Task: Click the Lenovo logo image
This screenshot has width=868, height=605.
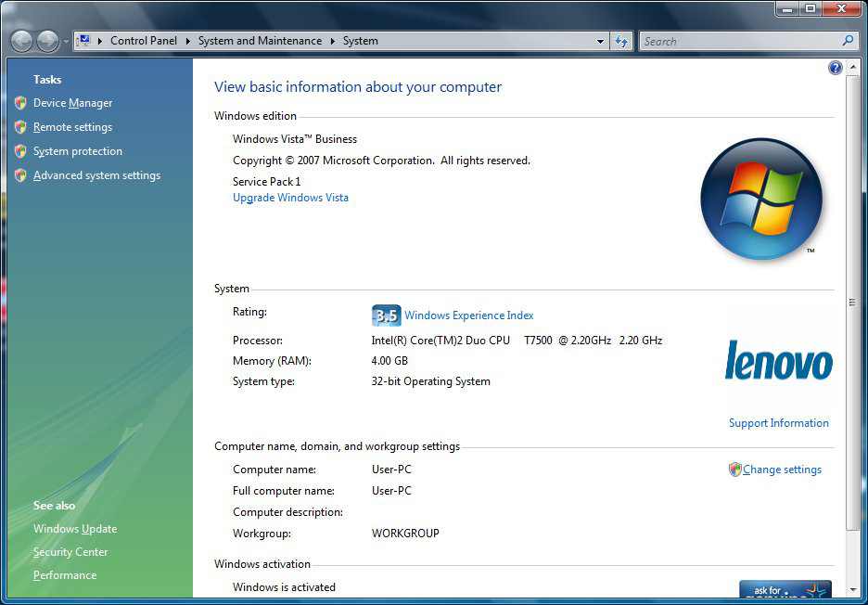Action: tap(778, 360)
